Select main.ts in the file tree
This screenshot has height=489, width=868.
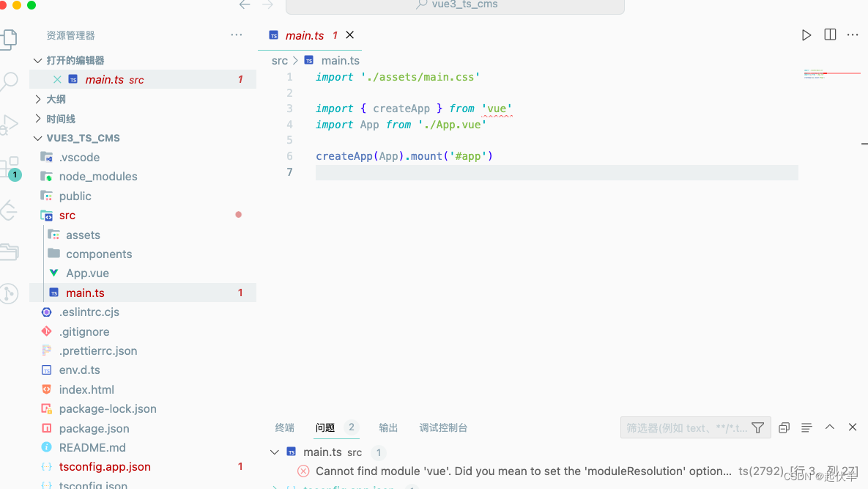point(143,293)
